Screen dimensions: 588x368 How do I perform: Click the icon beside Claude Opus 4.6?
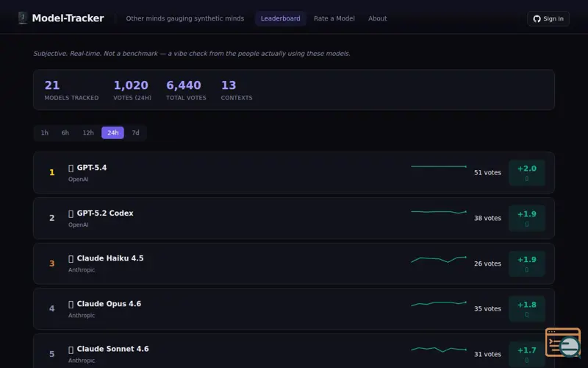point(71,304)
